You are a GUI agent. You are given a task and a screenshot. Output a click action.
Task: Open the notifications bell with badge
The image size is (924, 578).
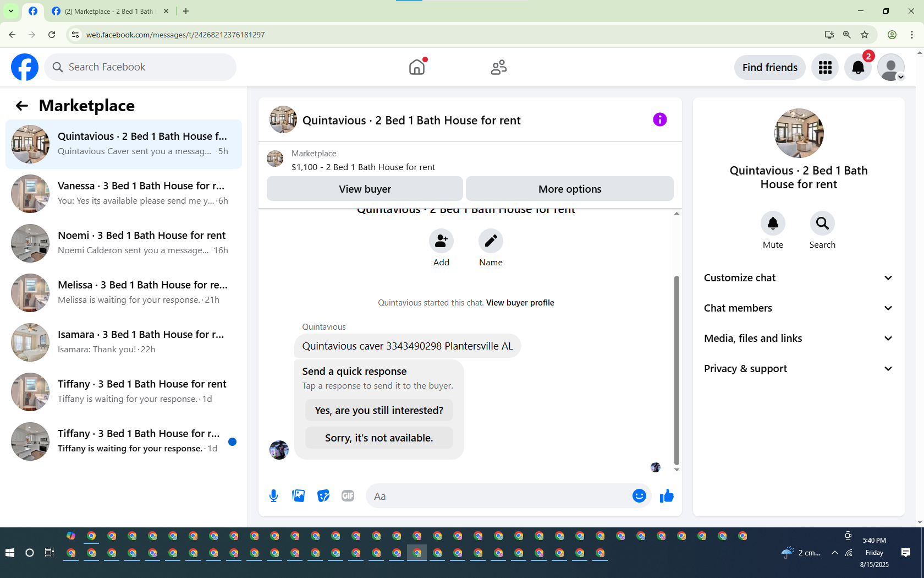(858, 67)
